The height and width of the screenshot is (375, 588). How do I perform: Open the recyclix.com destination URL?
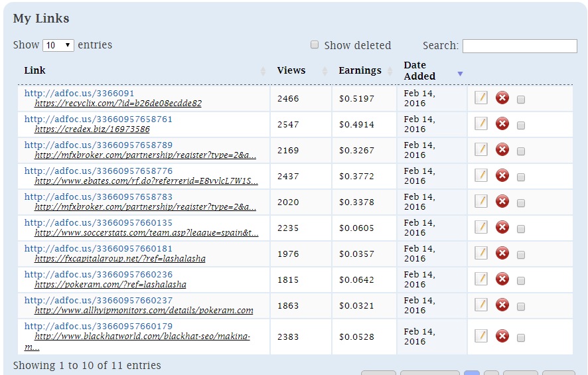(118, 104)
